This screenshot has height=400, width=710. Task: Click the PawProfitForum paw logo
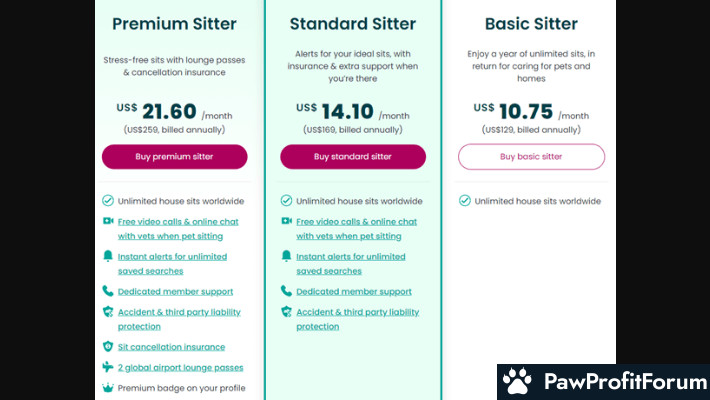click(517, 382)
